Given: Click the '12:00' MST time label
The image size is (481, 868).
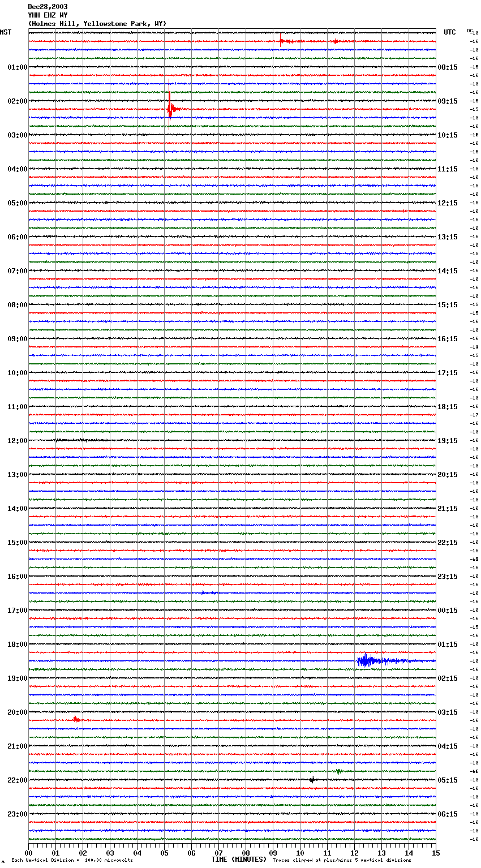Looking at the screenshot, I should 18,441.
